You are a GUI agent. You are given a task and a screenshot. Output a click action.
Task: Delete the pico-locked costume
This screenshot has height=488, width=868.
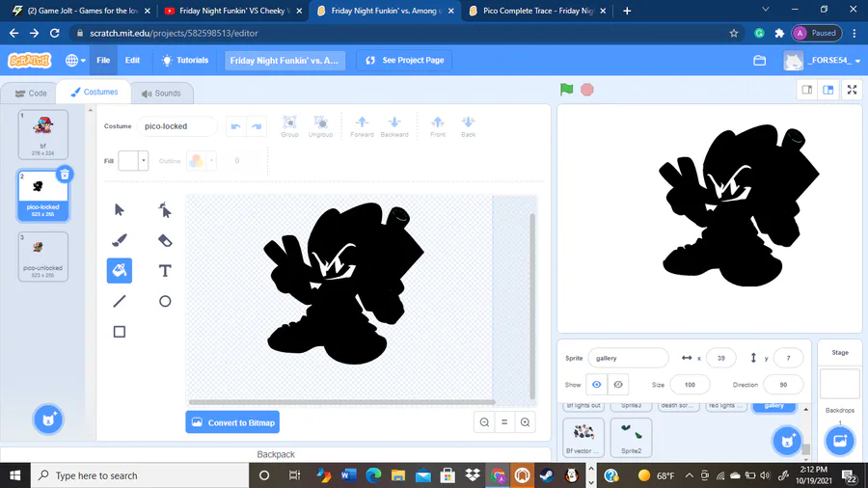tap(65, 175)
